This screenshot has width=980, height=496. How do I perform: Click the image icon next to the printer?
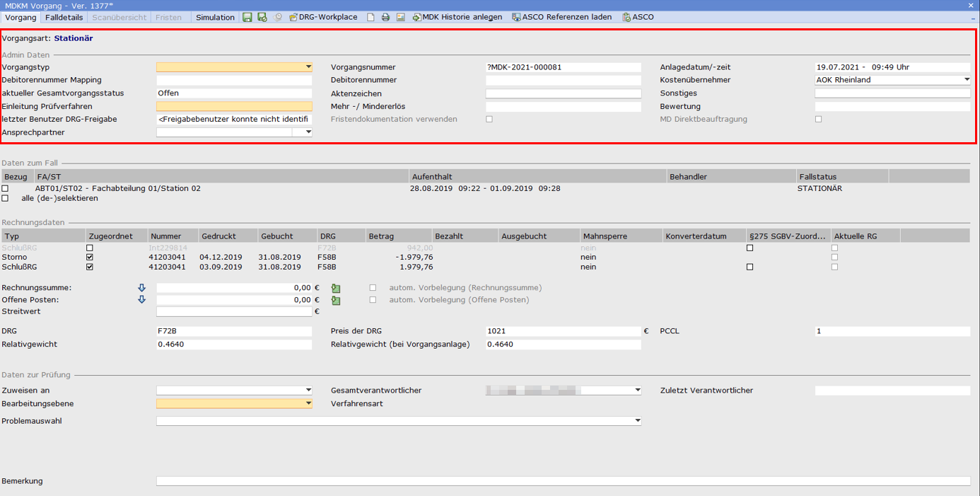(x=401, y=17)
